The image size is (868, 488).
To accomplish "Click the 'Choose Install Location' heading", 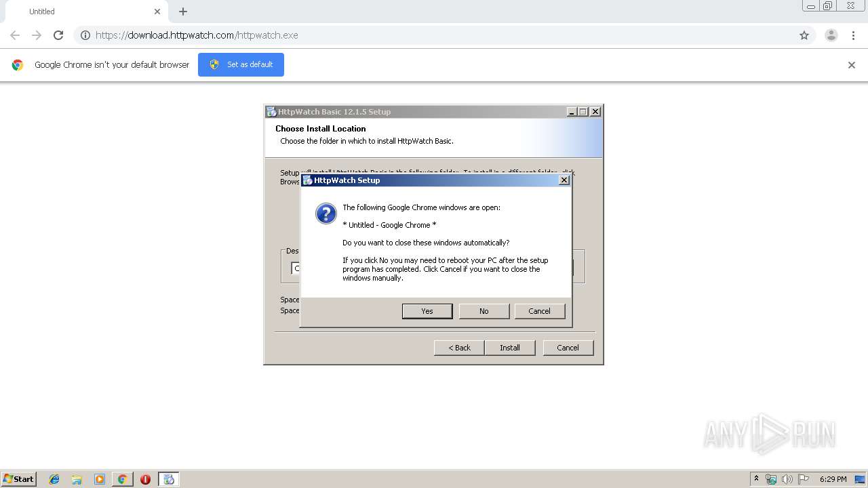I will point(321,129).
